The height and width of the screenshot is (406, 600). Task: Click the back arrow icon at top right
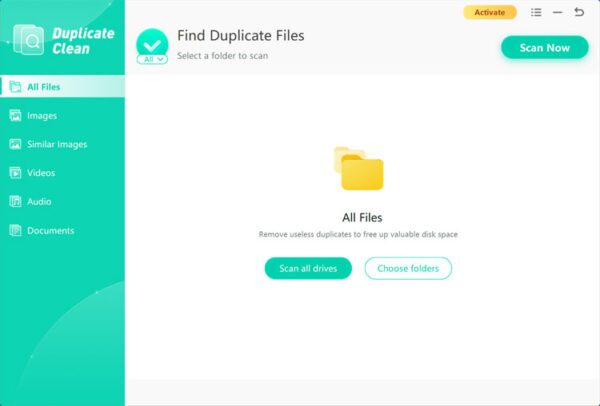pos(579,12)
